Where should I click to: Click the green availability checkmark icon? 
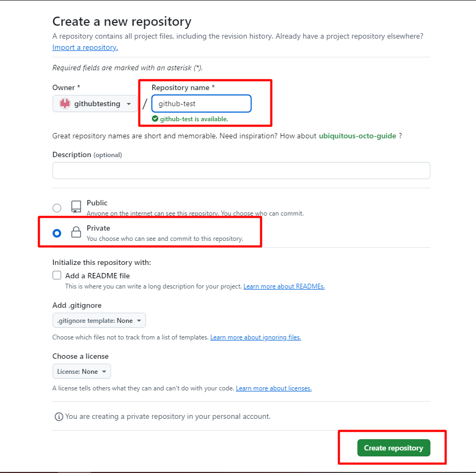(155, 119)
